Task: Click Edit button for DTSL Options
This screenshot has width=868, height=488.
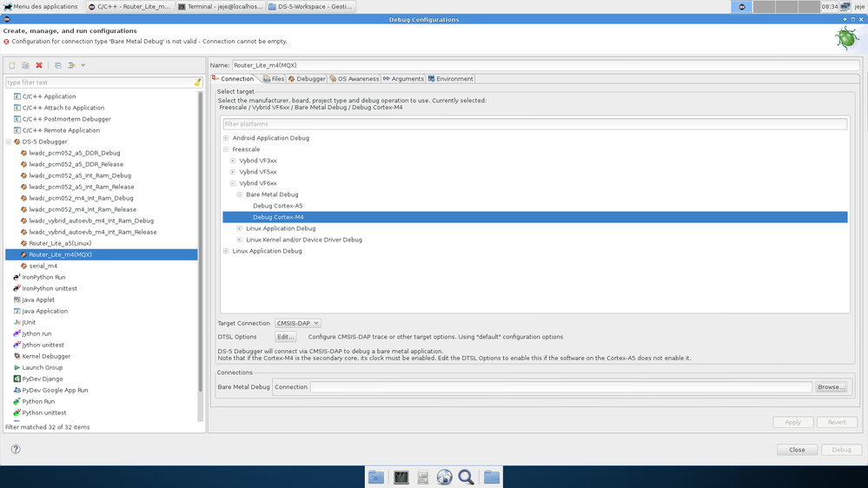Action: coord(285,337)
